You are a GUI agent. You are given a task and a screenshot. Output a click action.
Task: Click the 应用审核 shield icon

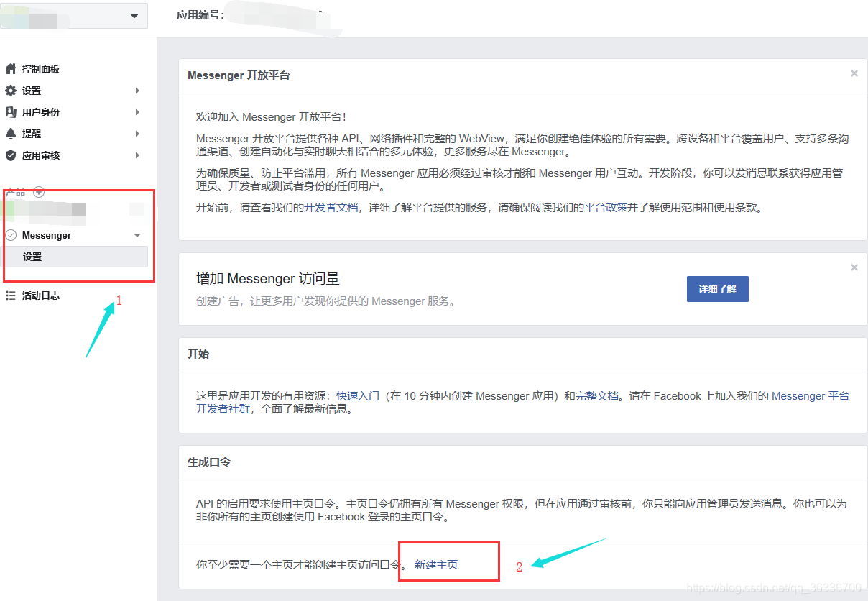coord(11,155)
